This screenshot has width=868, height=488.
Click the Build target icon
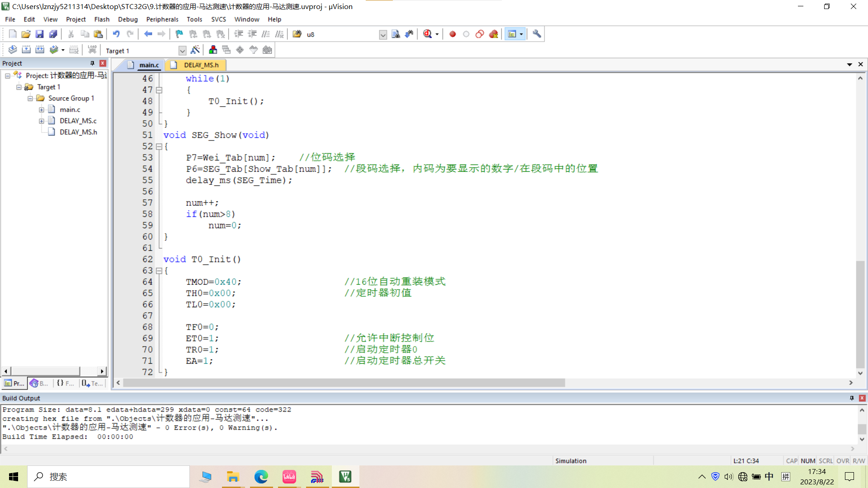click(26, 50)
